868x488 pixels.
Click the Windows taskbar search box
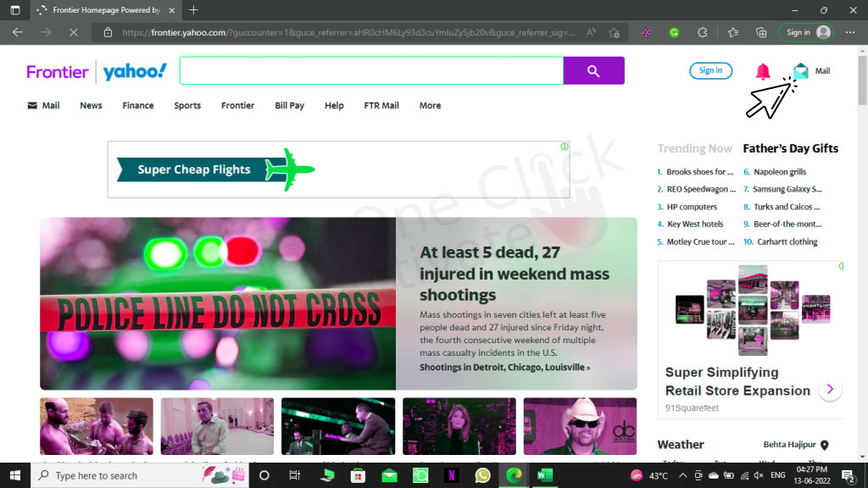point(138,475)
